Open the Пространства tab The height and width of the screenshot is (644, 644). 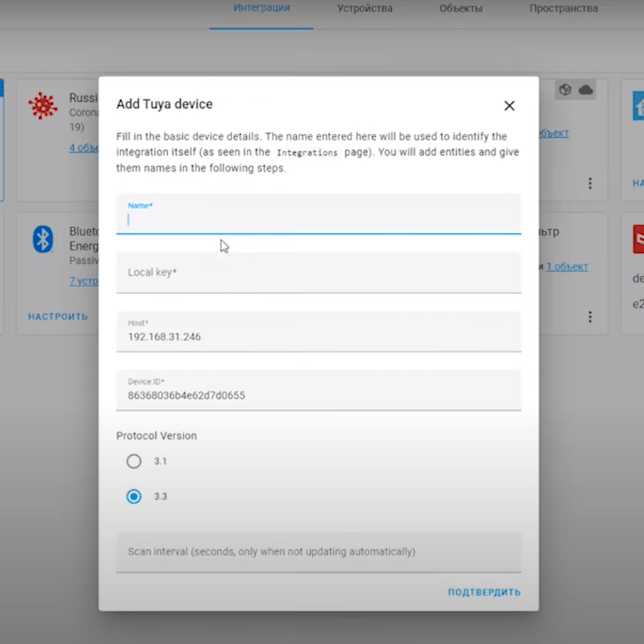[x=564, y=9]
